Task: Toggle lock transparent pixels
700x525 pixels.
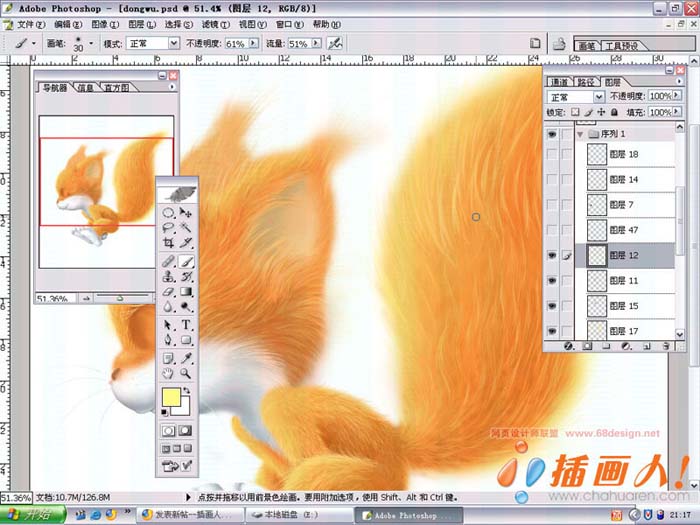Action: click(575, 112)
